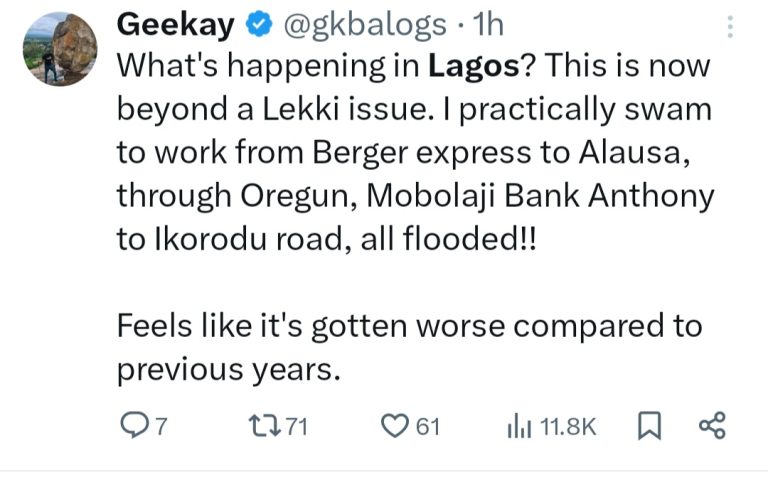Viewport: 768px width, 492px height.
Task: Open the three-dot more options menu
Action: click(732, 27)
